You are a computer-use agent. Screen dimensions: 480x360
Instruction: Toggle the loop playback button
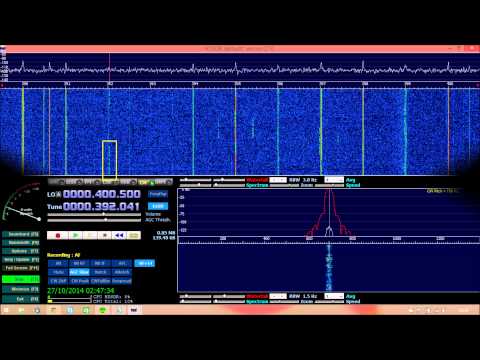134,235
